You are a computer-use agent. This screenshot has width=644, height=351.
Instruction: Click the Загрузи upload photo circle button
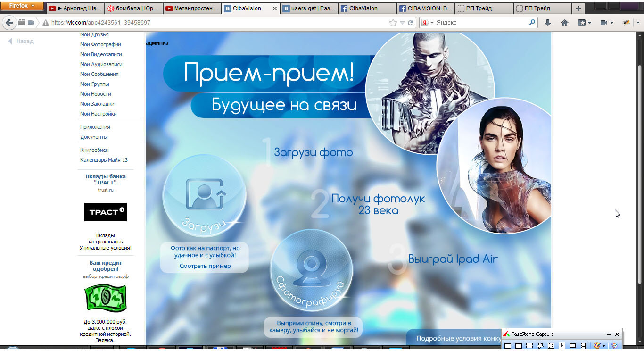(204, 196)
